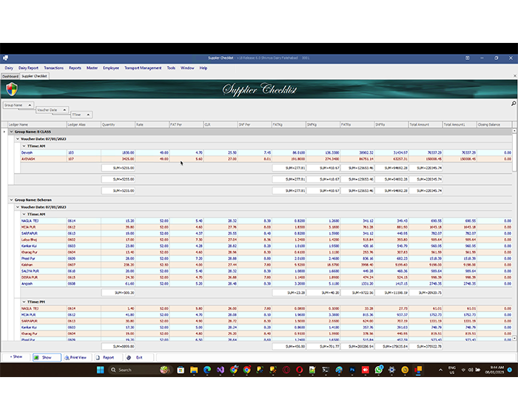Click the shield logo icon in banner
This screenshot has height=420, width=518.
pyautogui.click(x=10, y=89)
